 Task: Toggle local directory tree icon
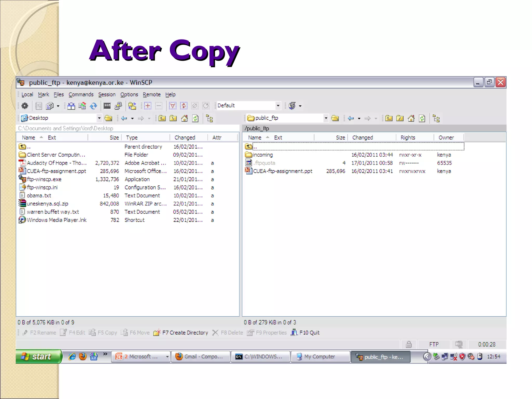tap(209, 118)
